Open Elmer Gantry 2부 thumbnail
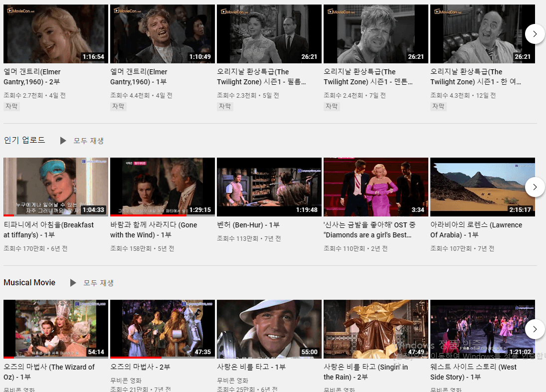The width and height of the screenshot is (546, 392). 56,34
